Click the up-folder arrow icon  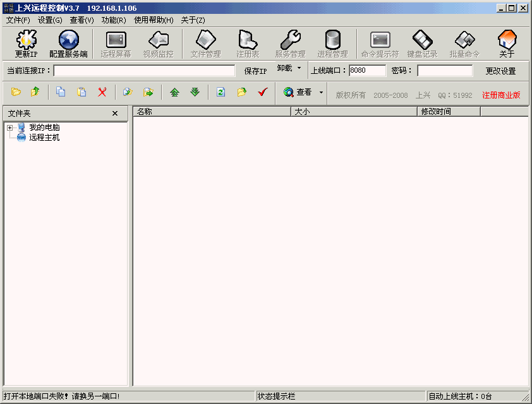click(35, 92)
